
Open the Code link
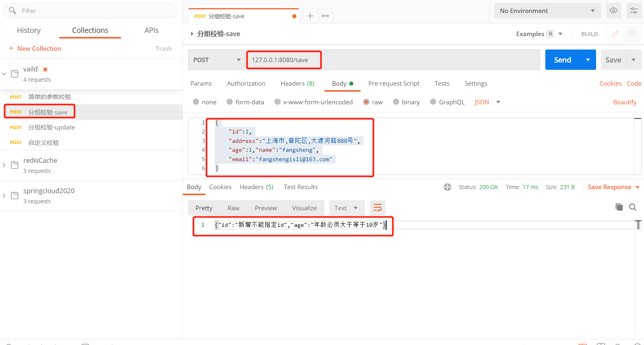(634, 84)
